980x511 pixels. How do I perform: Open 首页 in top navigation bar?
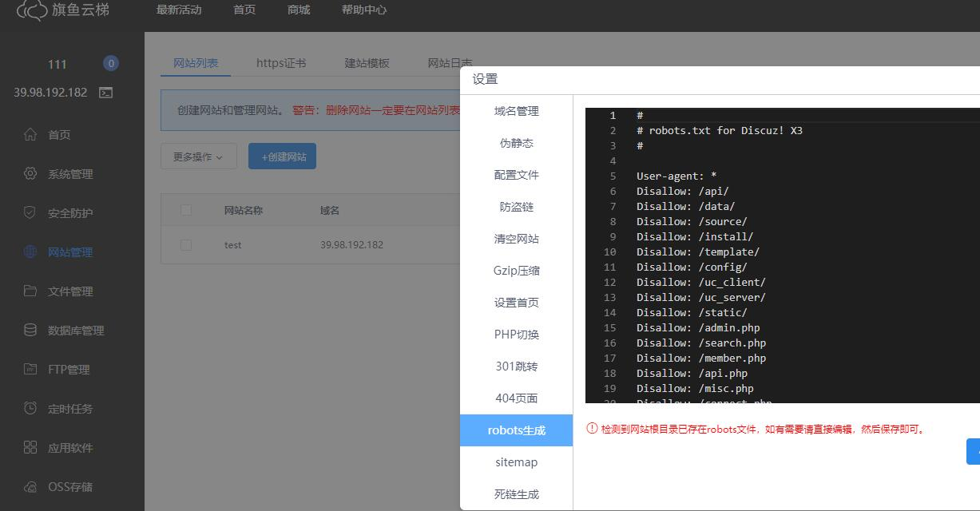(x=244, y=10)
